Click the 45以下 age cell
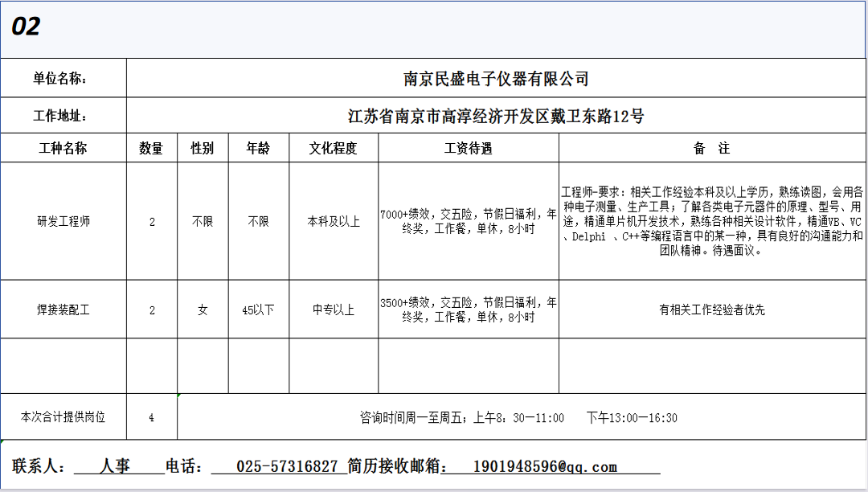Image resolution: width=868 pixels, height=492 pixels. point(259,310)
